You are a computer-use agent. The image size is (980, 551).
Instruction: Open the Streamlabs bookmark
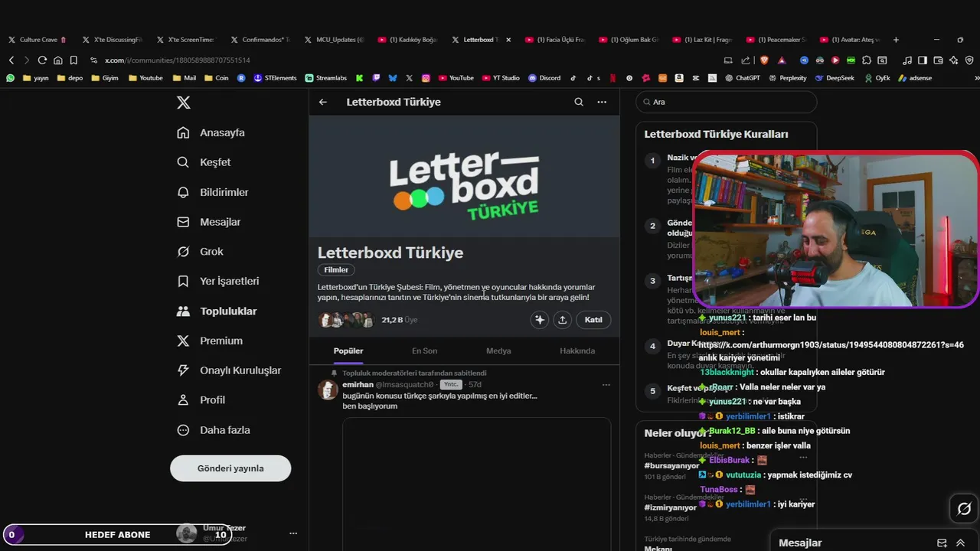click(x=325, y=77)
